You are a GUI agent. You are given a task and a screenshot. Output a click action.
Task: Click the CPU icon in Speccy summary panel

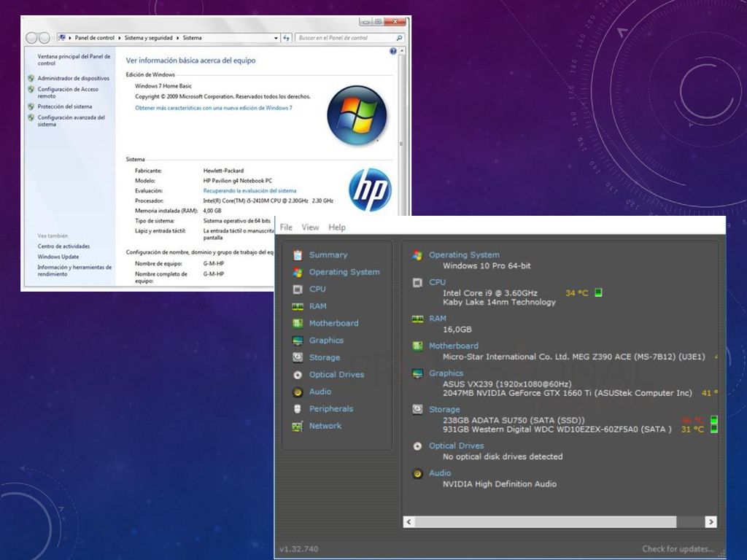pos(417,283)
